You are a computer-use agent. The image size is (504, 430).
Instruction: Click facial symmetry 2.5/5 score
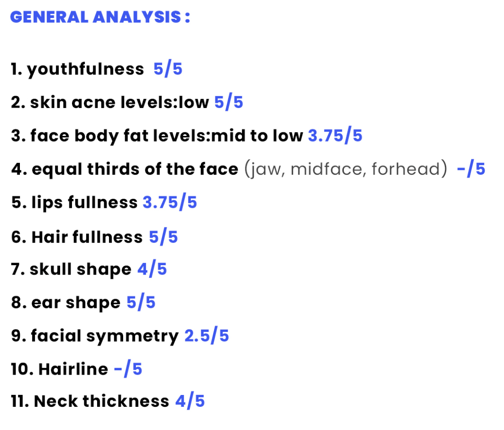[x=207, y=336]
